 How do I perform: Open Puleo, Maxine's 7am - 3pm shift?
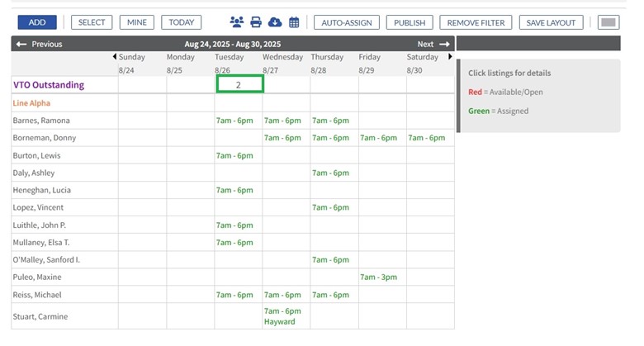(x=379, y=277)
